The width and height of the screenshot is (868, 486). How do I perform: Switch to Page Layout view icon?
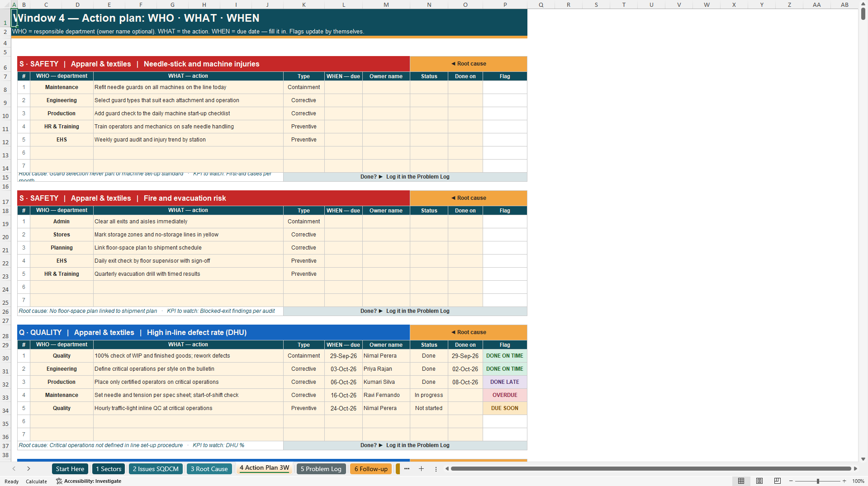[759, 481]
